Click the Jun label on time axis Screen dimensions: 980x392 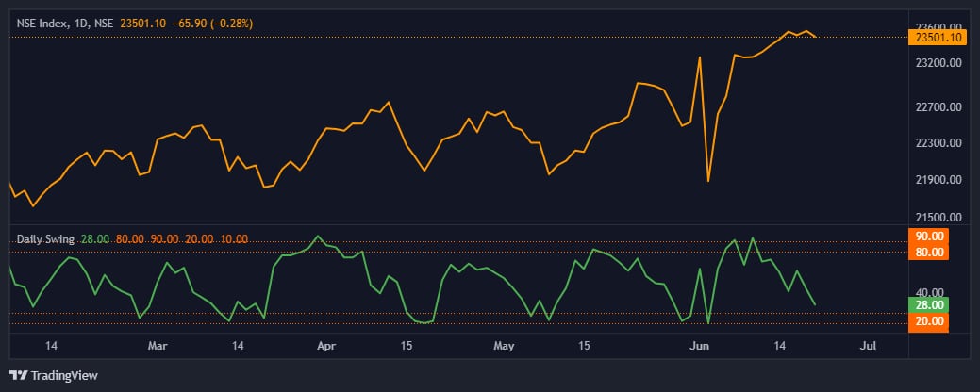coord(699,346)
